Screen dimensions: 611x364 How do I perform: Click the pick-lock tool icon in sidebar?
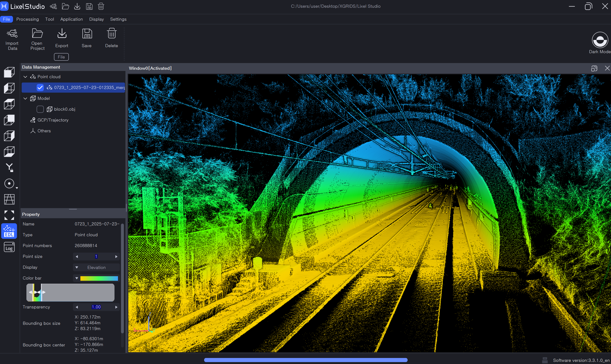tap(9, 167)
